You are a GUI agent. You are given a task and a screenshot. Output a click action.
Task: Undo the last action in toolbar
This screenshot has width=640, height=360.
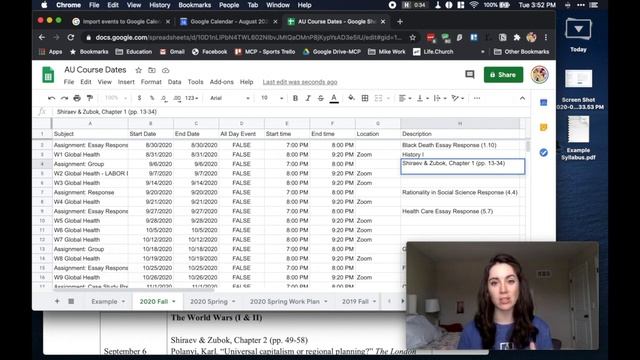pos(51,98)
